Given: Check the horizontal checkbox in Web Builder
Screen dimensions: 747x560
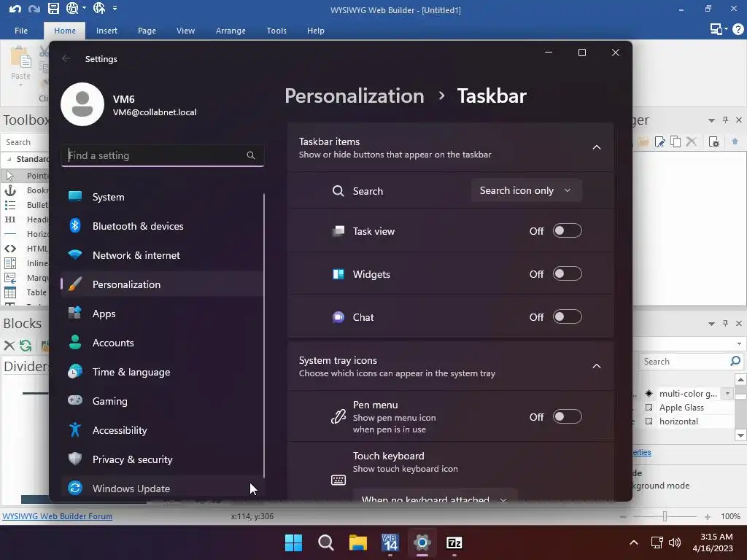Looking at the screenshot, I should [649, 421].
